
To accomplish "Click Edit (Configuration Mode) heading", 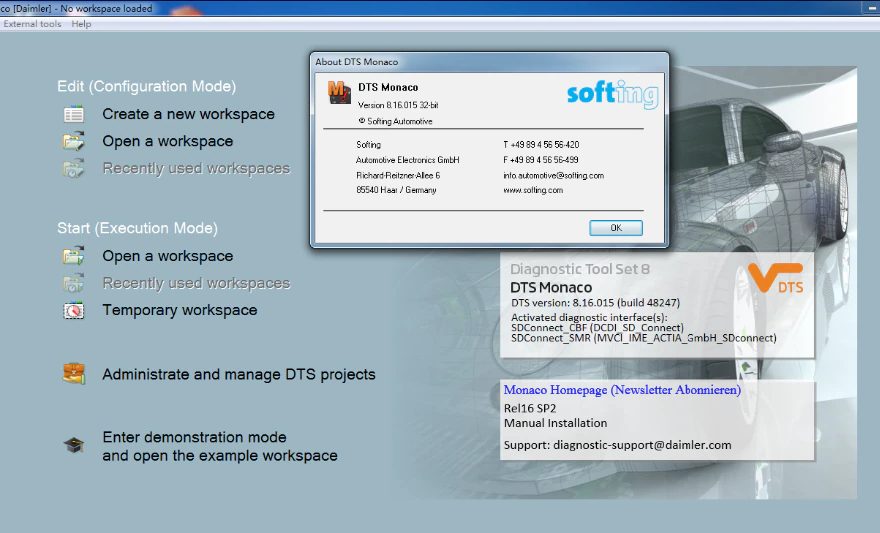I will 146,86.
